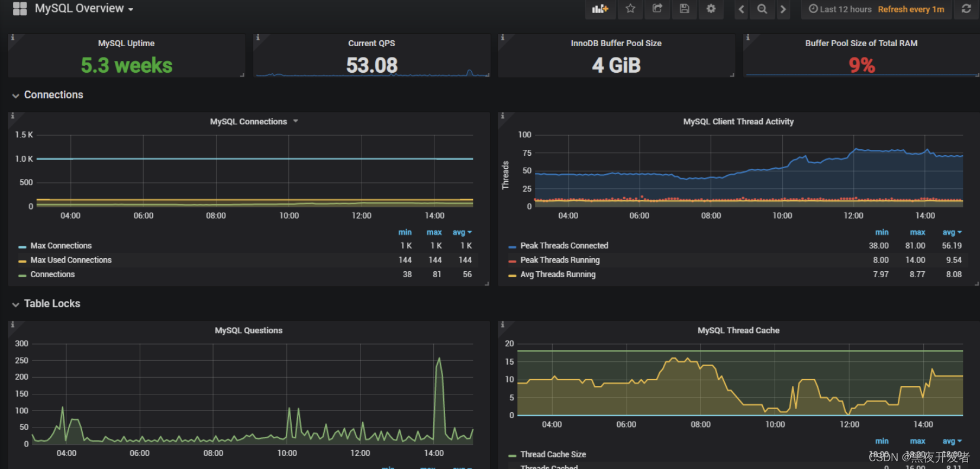Viewport: 980px width, 469px height.
Task: Sort MySQL Connections legend by min
Action: click(x=405, y=232)
